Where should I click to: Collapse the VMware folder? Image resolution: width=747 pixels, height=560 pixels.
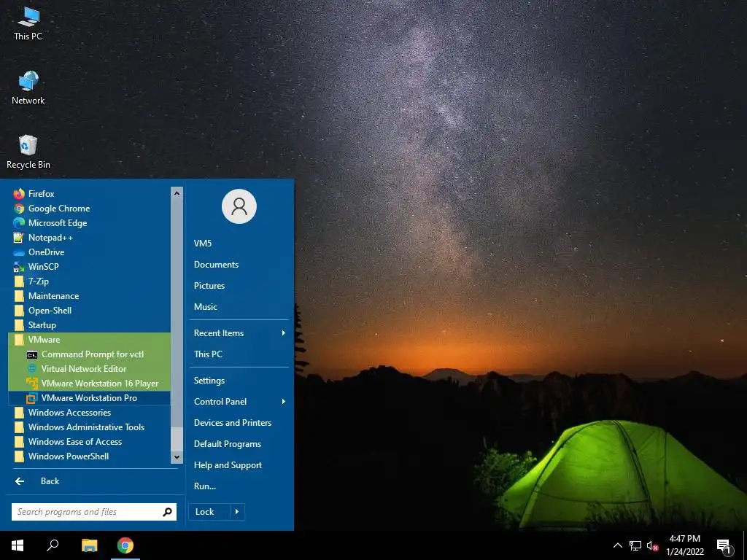coord(89,340)
